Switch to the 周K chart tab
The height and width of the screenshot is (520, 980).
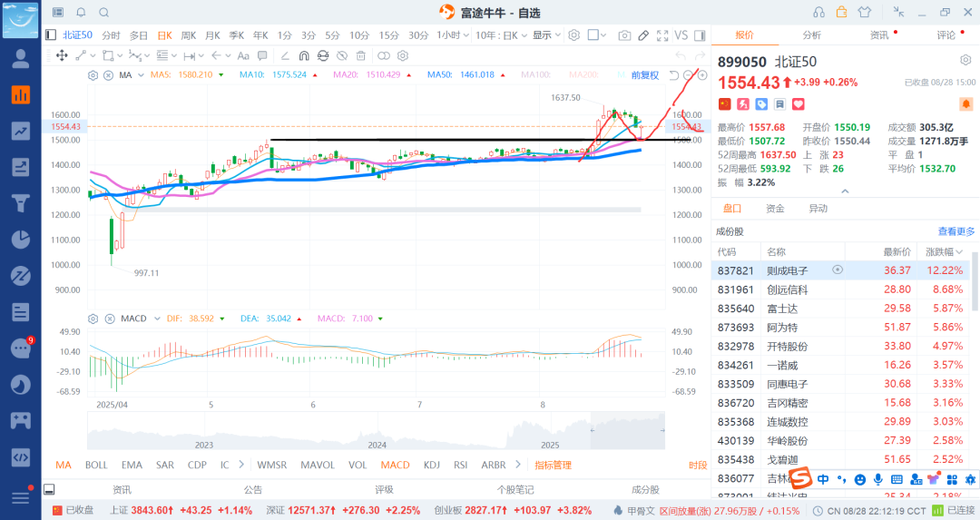[x=188, y=35]
